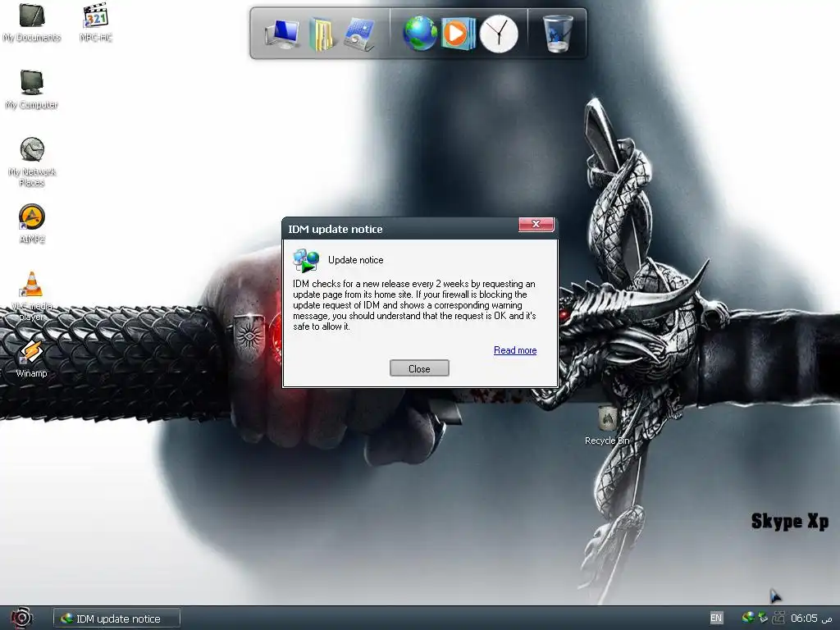Click the IDM icon in Update notice dialog
Screen dimensions: 840x630
[x=306, y=260]
